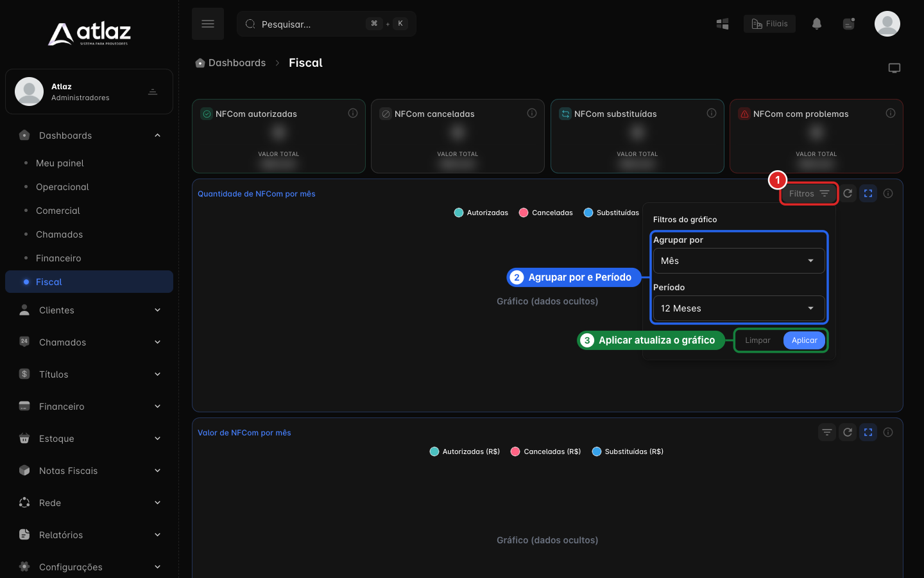Show info for Quantidade de NFCom chart
The width and height of the screenshot is (924, 578).
click(x=888, y=193)
